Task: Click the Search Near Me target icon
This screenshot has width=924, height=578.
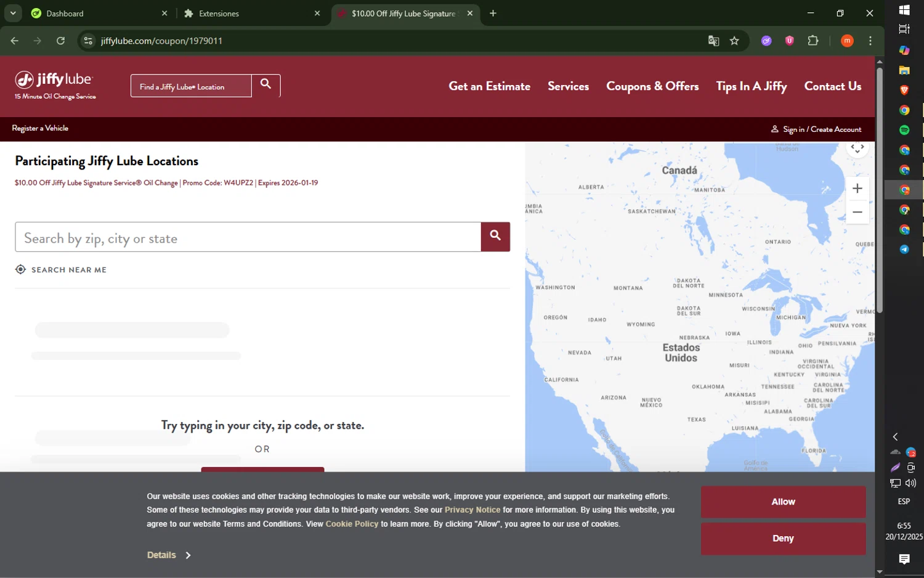Action: 20,269
